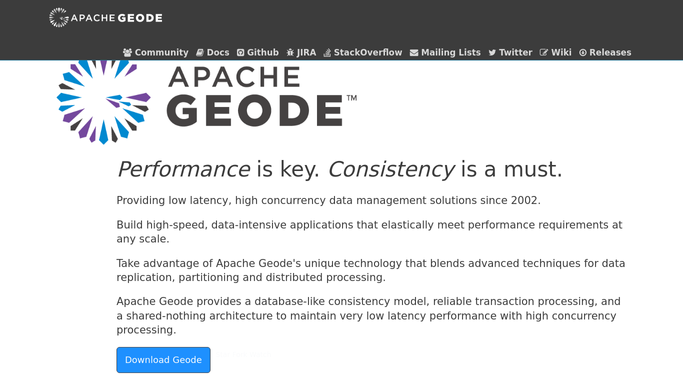
Task: Open the Releases page link
Action: (x=610, y=53)
